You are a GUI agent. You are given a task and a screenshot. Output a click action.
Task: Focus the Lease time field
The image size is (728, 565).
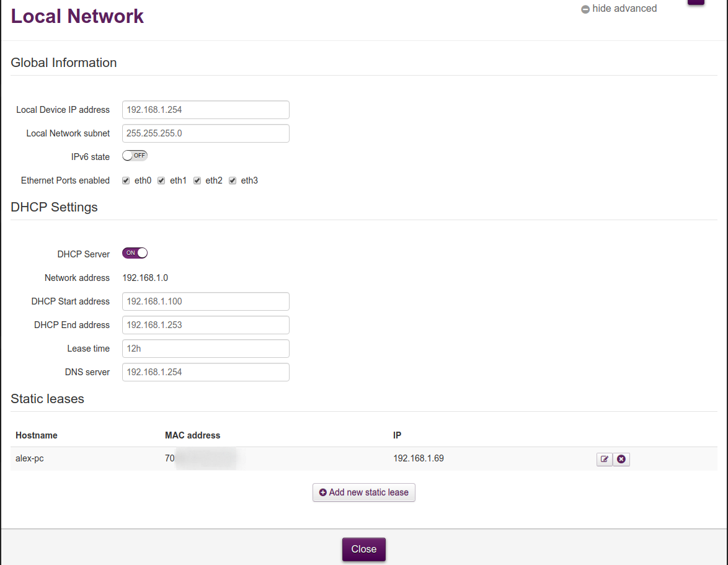point(206,349)
